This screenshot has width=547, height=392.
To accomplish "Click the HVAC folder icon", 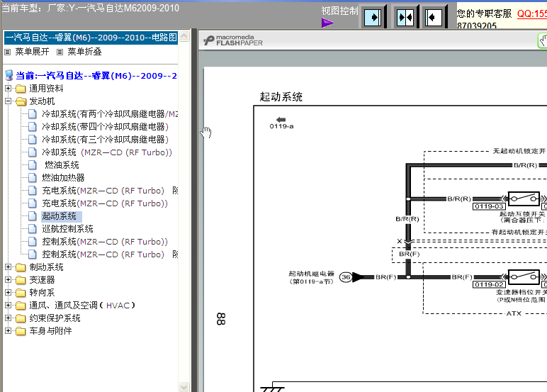I will pos(21,306).
